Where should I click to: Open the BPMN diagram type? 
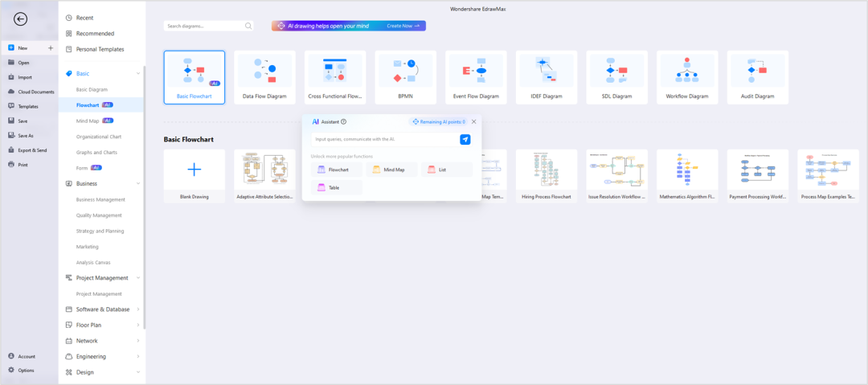click(x=405, y=78)
